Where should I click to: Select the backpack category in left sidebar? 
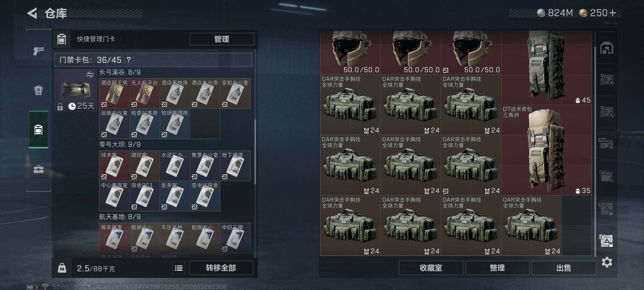pyautogui.click(x=38, y=90)
